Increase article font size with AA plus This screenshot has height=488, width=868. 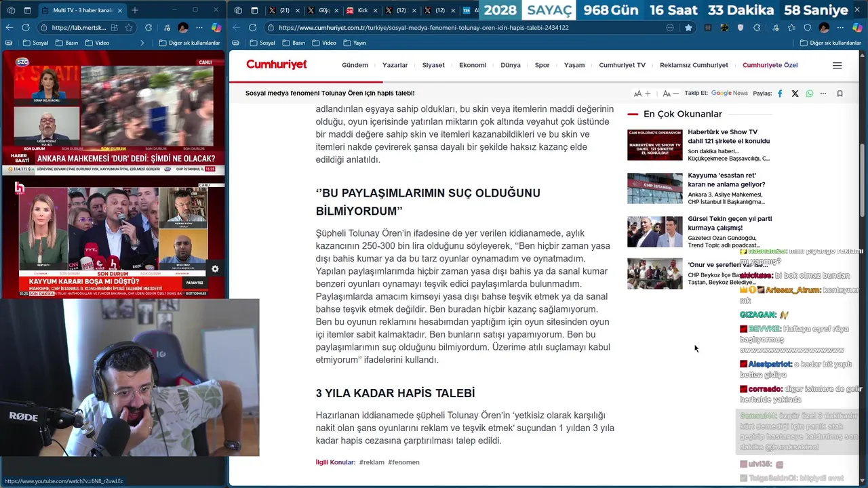click(x=642, y=94)
